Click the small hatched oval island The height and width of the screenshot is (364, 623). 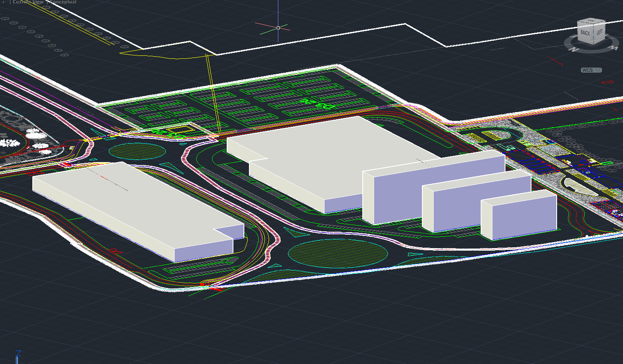(137, 151)
